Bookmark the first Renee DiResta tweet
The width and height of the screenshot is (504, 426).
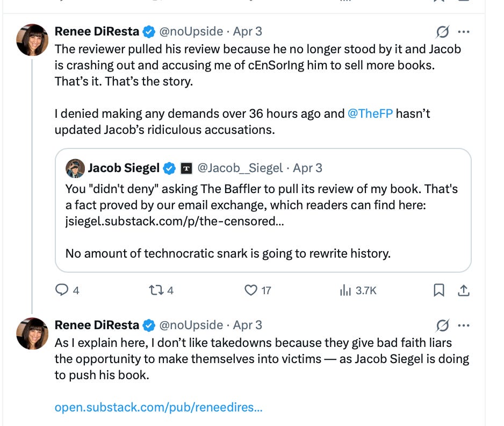coord(439,290)
